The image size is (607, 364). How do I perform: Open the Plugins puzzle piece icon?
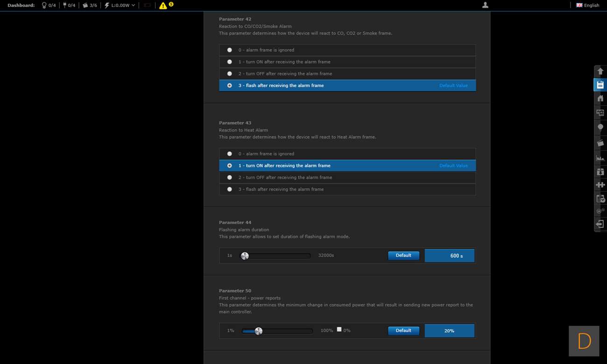600,185
